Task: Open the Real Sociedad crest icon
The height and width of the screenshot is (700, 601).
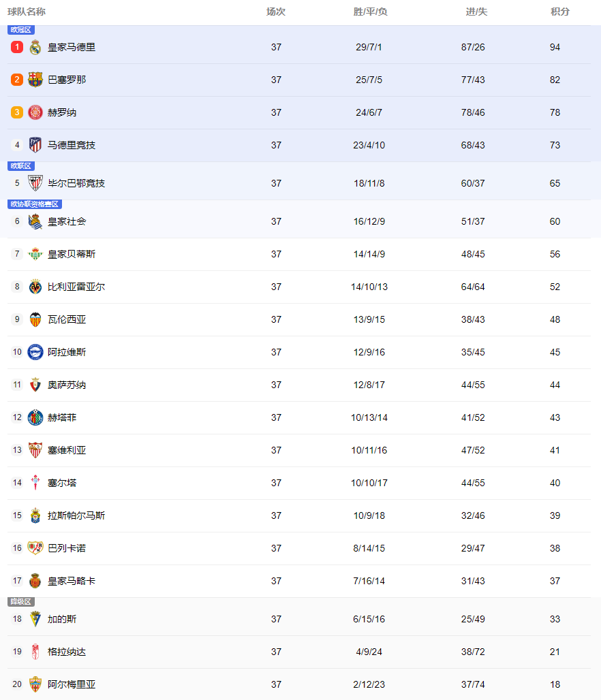Action: point(35,221)
